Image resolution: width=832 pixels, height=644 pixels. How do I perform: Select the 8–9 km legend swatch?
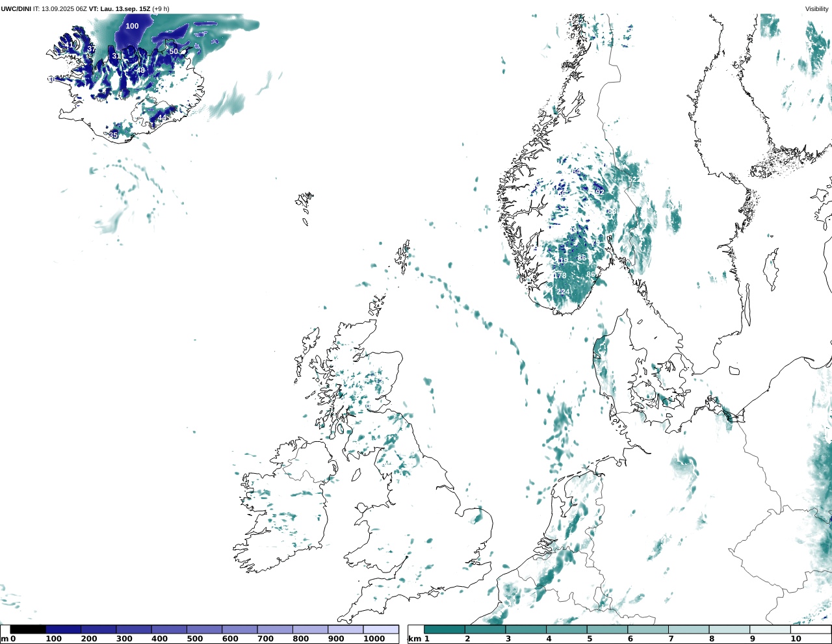729,629
